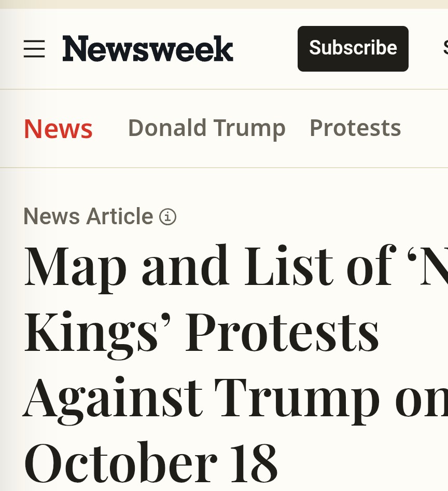
Task: Open the red News section tab
Action: [x=58, y=129]
